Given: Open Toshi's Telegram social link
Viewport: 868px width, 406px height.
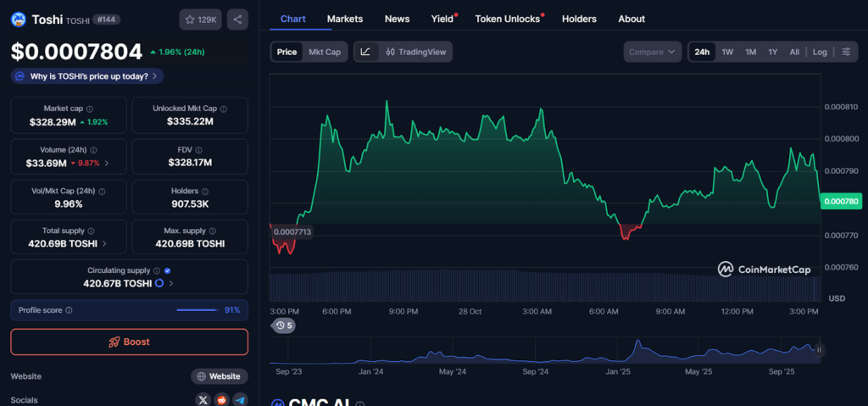Looking at the screenshot, I should click(240, 400).
